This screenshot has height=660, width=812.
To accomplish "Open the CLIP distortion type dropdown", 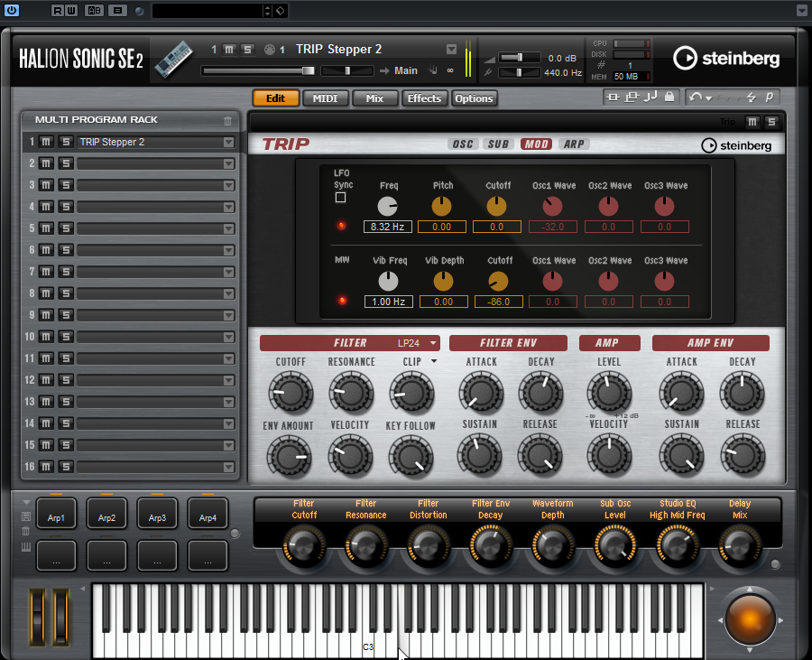I will (434, 361).
